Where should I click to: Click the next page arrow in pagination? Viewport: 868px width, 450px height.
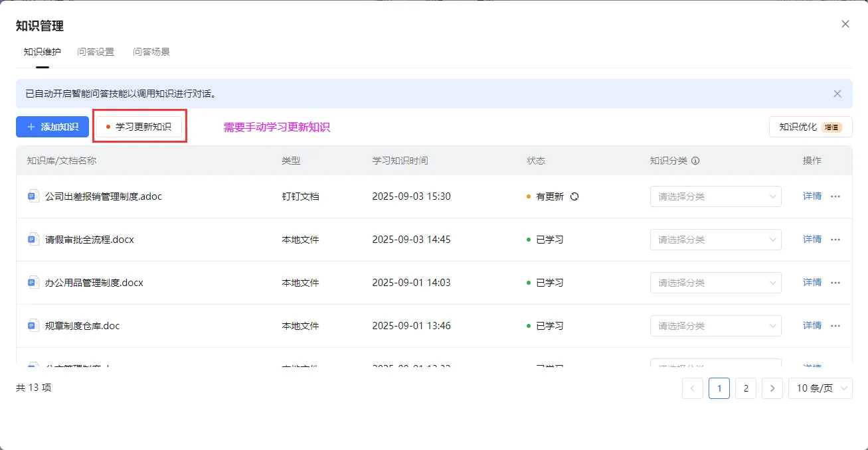pyautogui.click(x=772, y=388)
